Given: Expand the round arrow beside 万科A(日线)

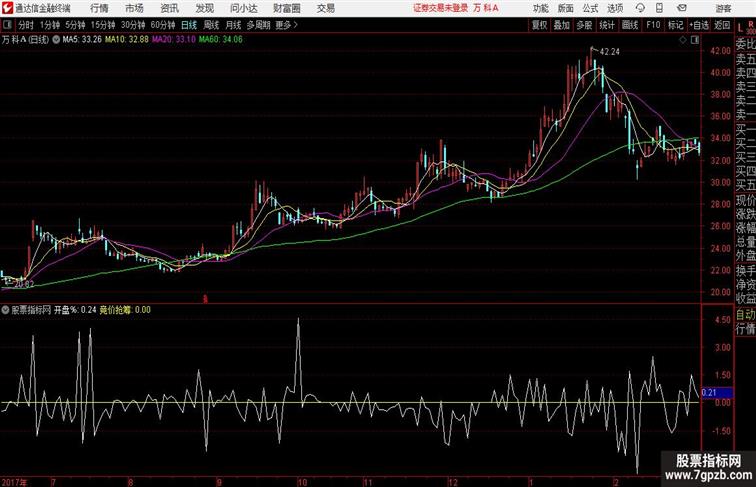Looking at the screenshot, I should (x=56, y=40).
